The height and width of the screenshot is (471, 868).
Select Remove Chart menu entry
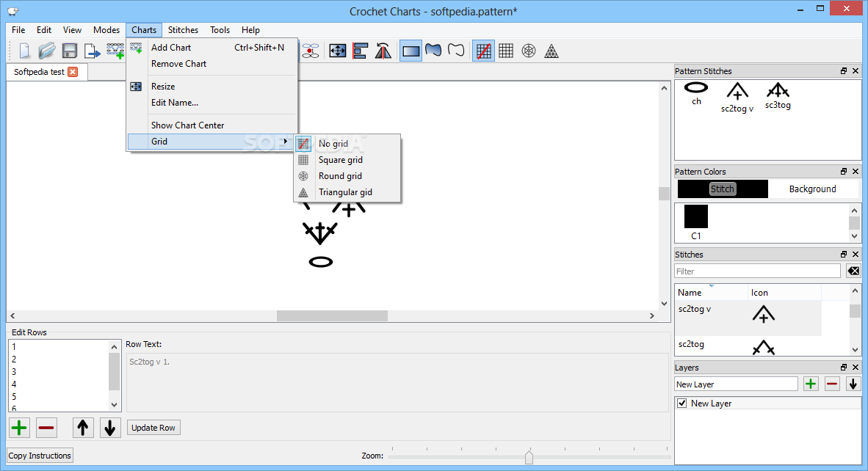[x=212, y=64]
